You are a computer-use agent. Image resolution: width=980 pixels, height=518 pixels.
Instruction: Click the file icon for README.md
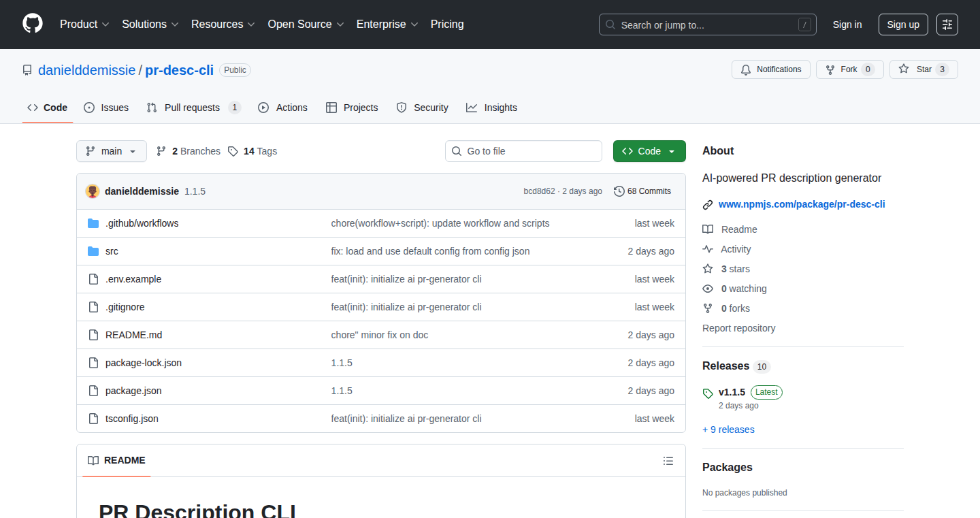click(93, 335)
